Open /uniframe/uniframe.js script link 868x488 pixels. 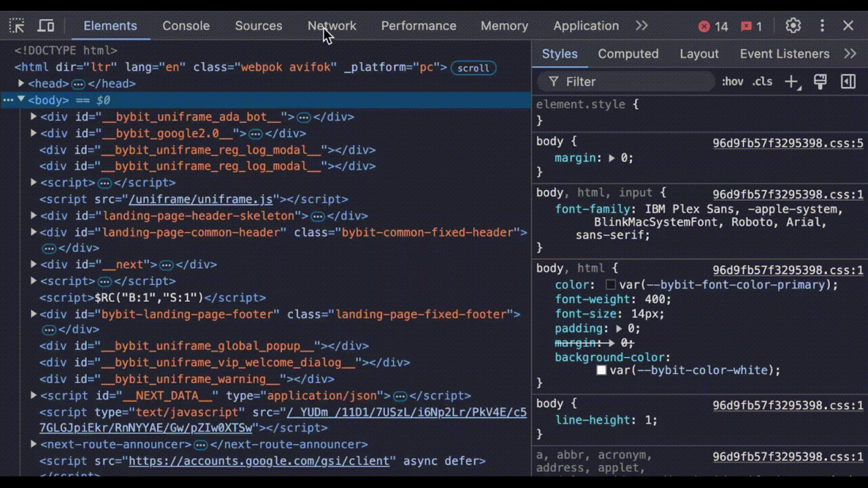[201, 199]
